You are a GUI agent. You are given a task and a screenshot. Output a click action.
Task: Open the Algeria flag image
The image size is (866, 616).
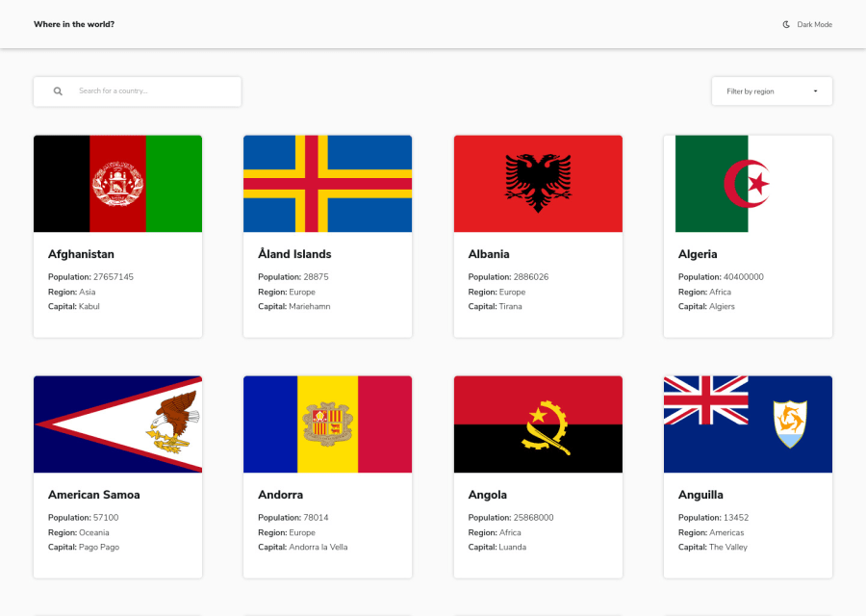click(x=748, y=184)
